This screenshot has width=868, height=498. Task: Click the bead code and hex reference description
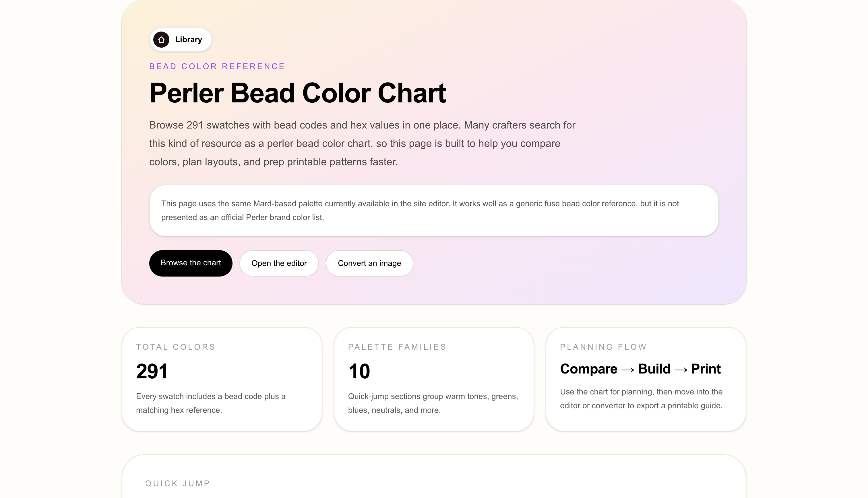(211, 403)
